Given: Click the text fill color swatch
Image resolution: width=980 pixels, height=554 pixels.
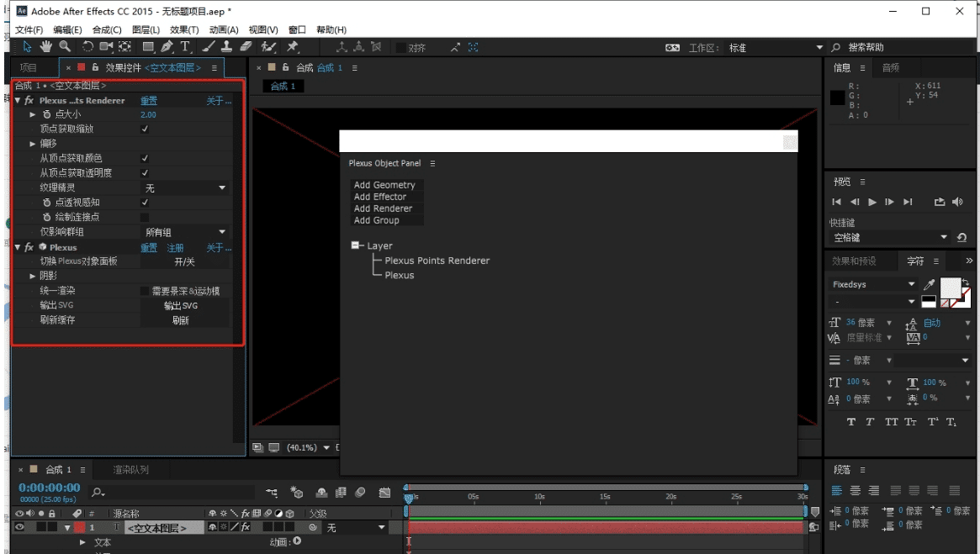Looking at the screenshot, I should click(x=950, y=288).
